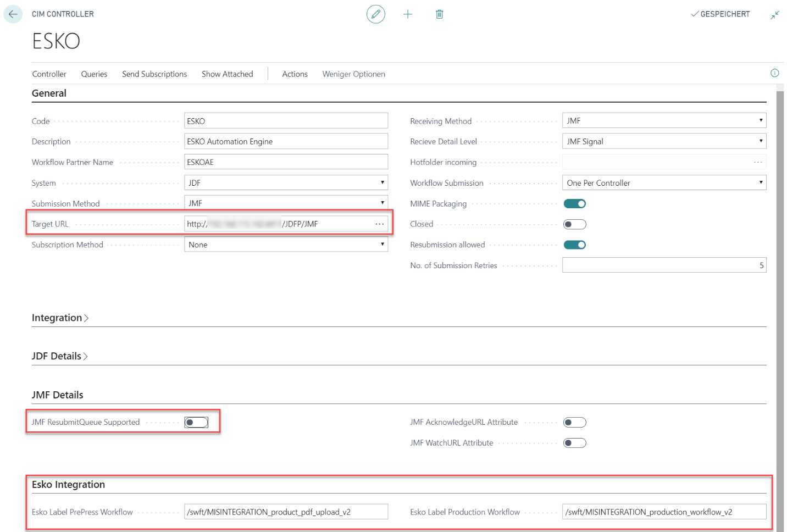Viewport: 787px width, 532px height.
Task: Click the Hotfolder incoming ellipsis button
Action: 758,162
